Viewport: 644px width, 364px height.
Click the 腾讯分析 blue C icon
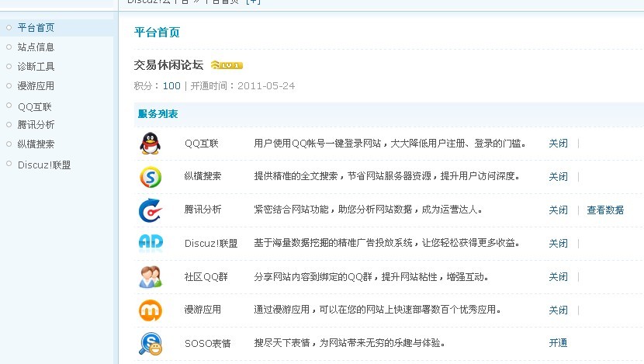point(151,210)
